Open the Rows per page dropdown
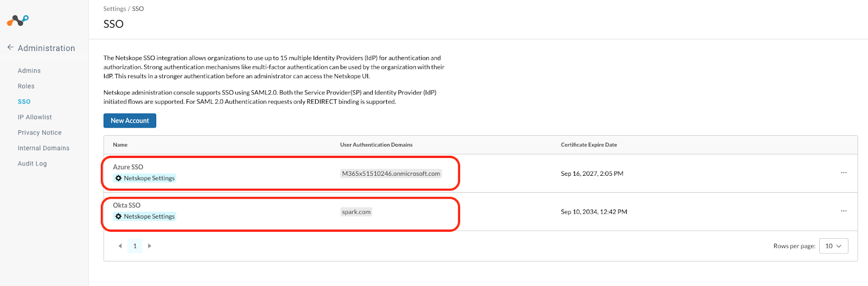This screenshot has height=286, width=868. (833, 246)
